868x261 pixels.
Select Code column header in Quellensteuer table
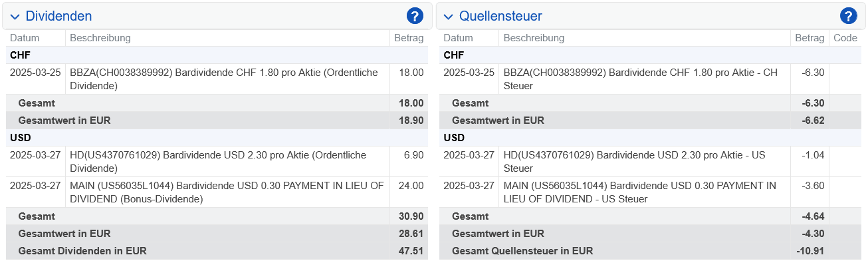[x=845, y=38]
